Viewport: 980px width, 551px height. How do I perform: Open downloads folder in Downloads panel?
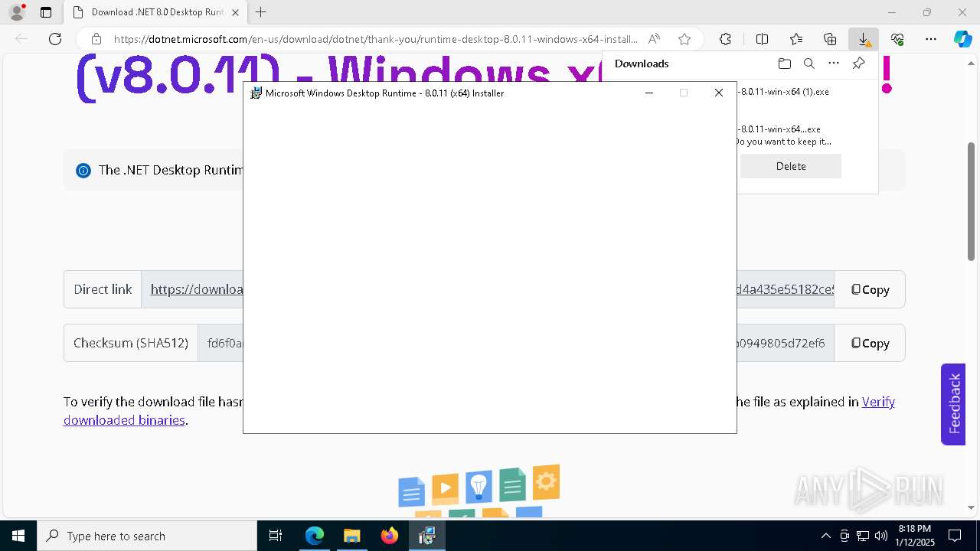click(784, 64)
